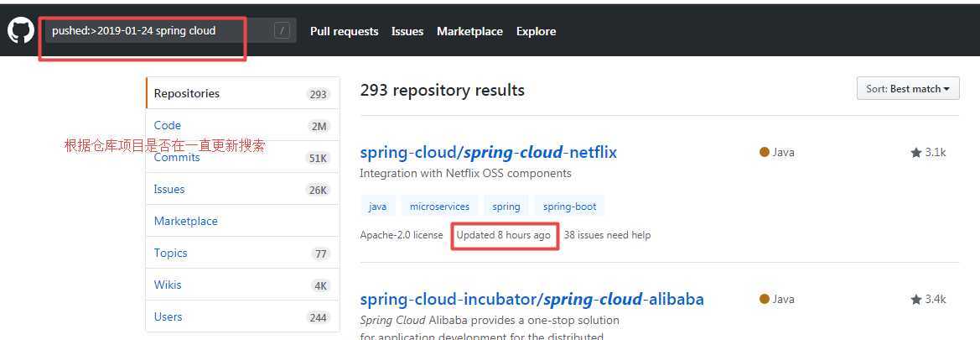
Task: Click the spring-boot topic tag
Action: coord(569,207)
